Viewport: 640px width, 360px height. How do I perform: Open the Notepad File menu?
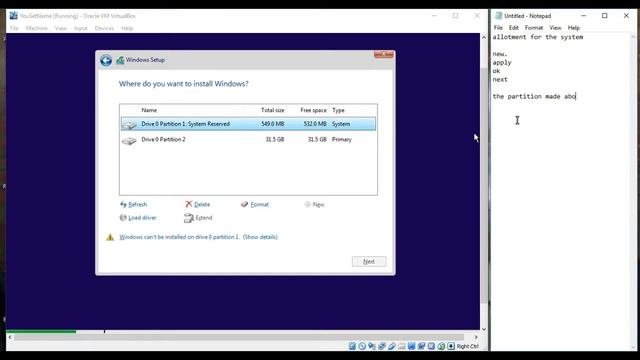(x=498, y=28)
